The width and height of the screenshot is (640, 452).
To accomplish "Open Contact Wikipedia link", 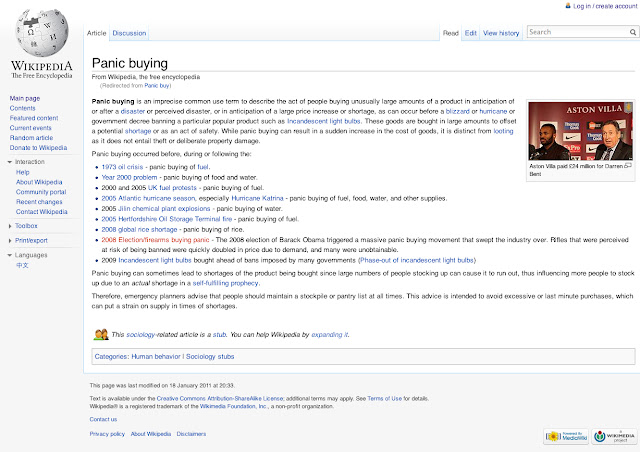I will [x=42, y=212].
